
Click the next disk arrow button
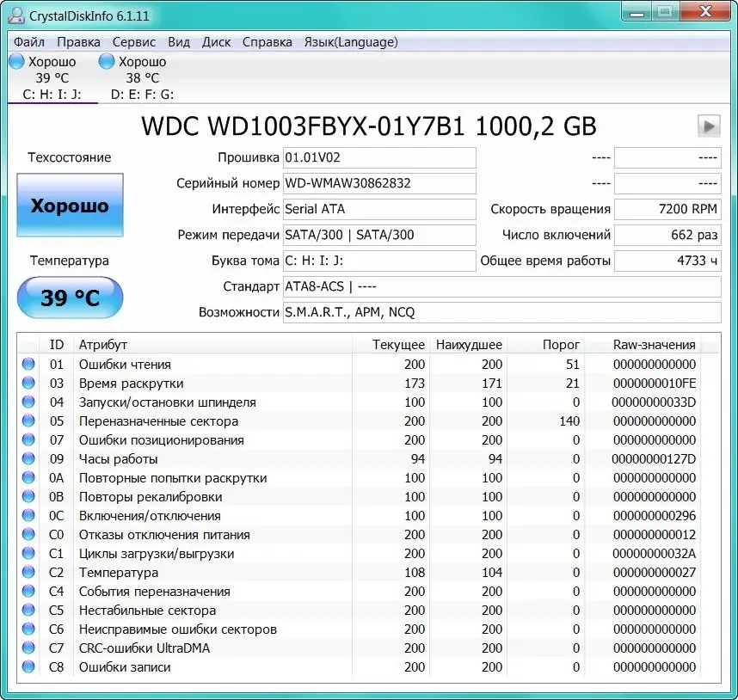click(709, 126)
